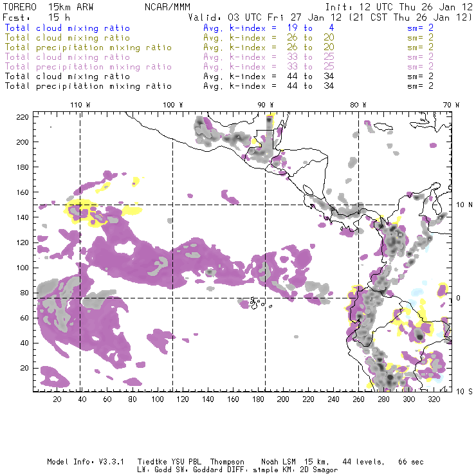The height and width of the screenshot is (476, 476).
Task: Select the "180" y-axis tick label
Action: pyautogui.click(x=23, y=167)
